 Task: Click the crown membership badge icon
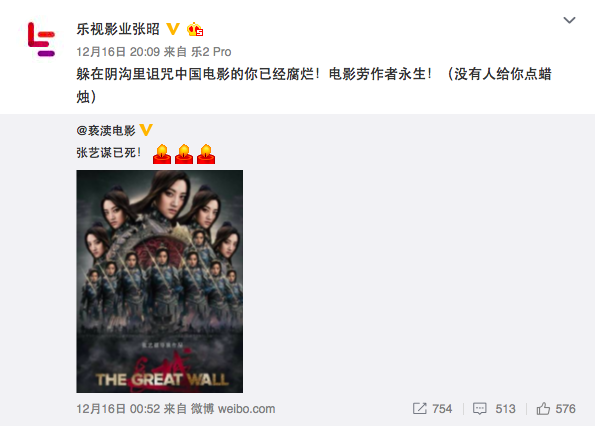point(195,30)
